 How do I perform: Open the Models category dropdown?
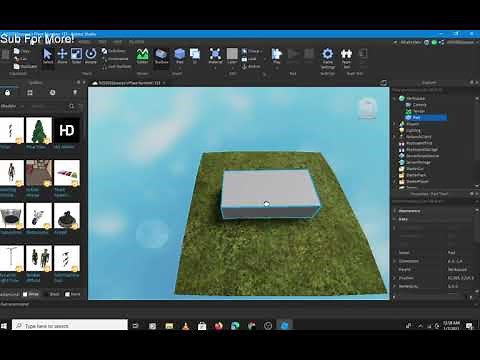click(x=12, y=106)
